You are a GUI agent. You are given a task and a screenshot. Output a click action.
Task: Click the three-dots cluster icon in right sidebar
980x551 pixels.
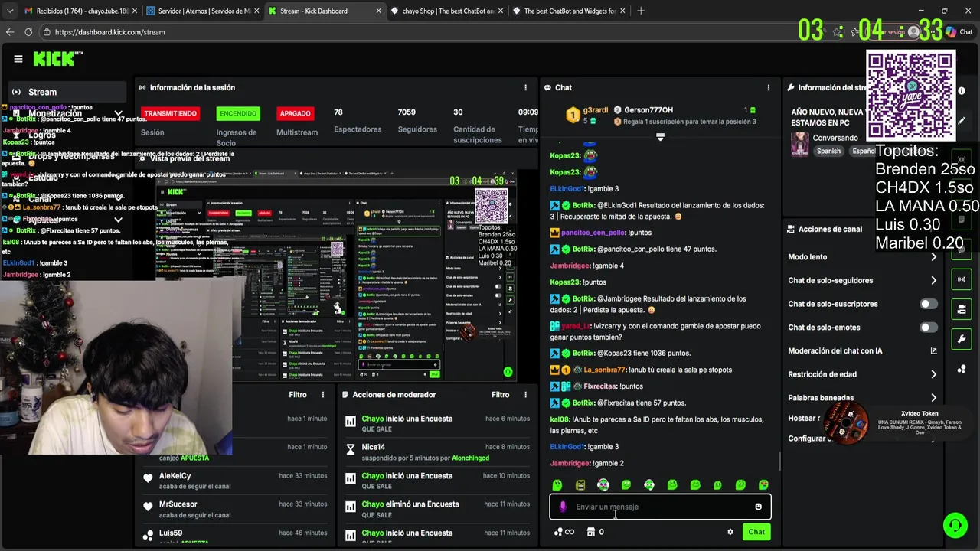pos(962,369)
